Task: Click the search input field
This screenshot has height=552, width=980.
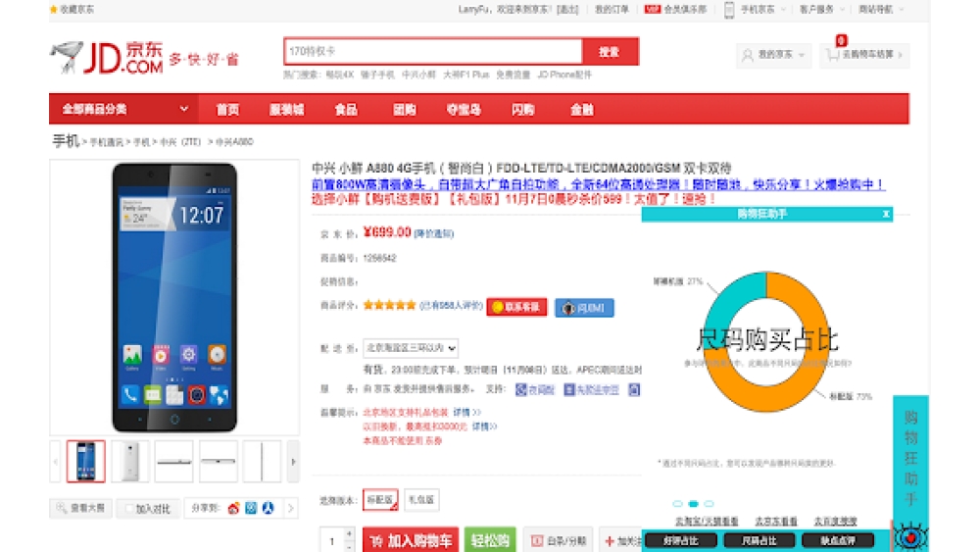Action: [x=433, y=51]
